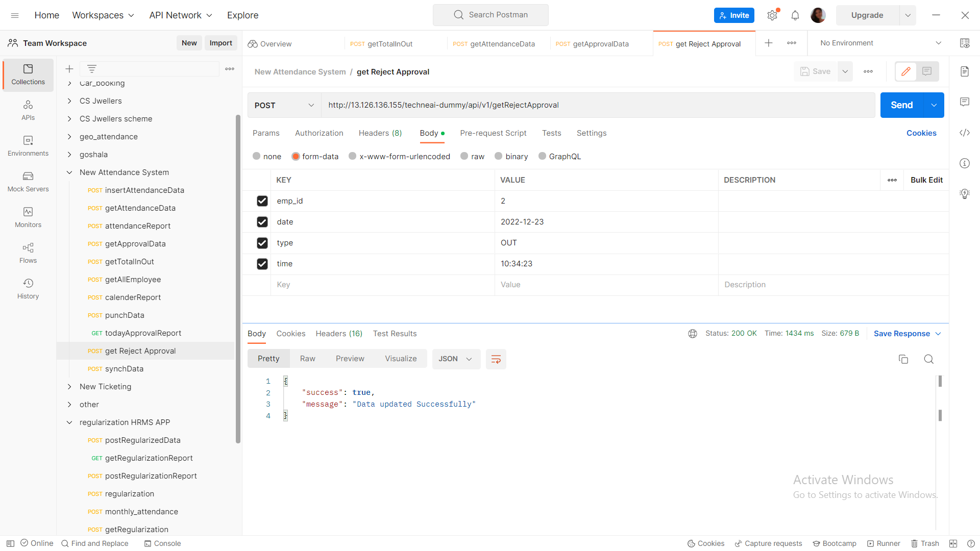Click the Search Postman box
980x551 pixels.
point(491,15)
